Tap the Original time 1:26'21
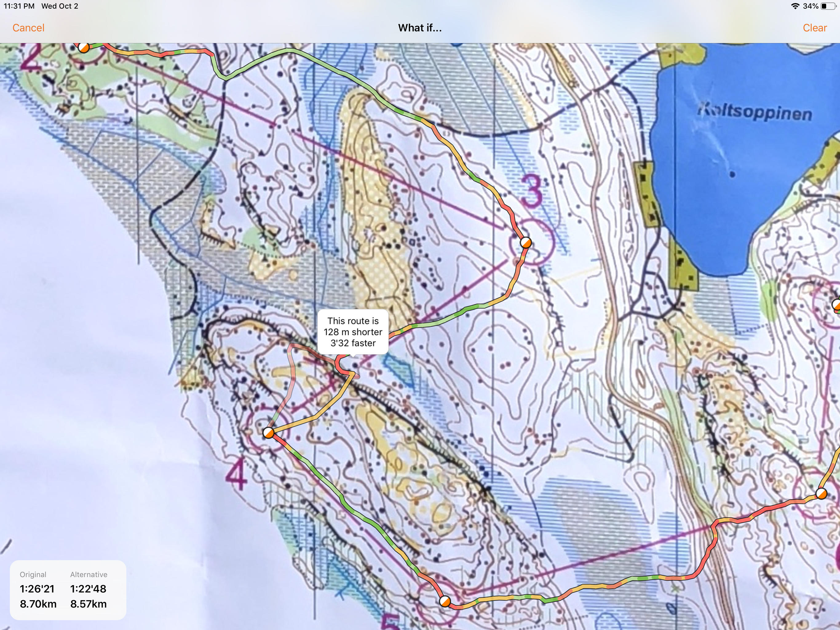Image resolution: width=840 pixels, height=630 pixels. pos(37,588)
